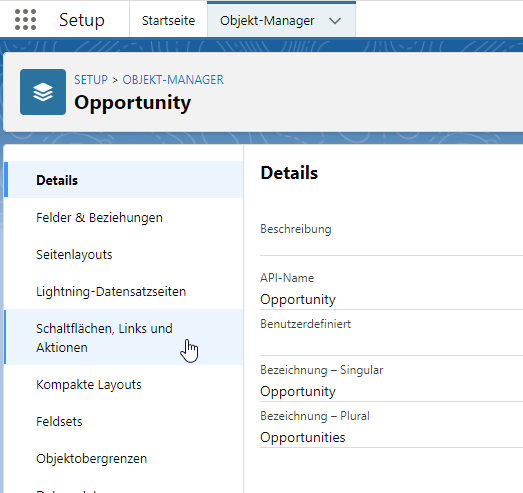Screen dimensions: 523x493
Task: Expand the Objekt-Manager tab chevron
Action: pos(335,21)
